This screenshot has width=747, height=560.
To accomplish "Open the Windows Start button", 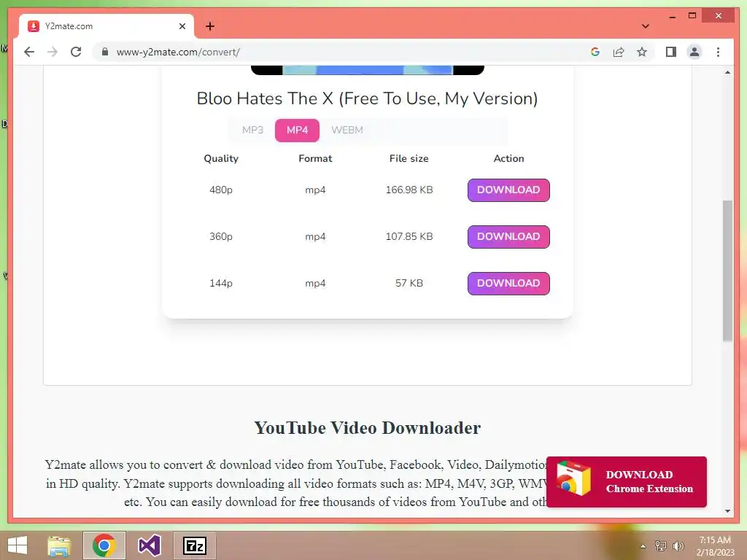I will pos(18,545).
